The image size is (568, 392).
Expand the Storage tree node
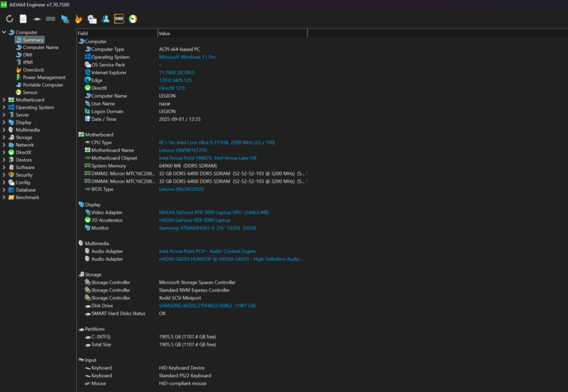4,137
